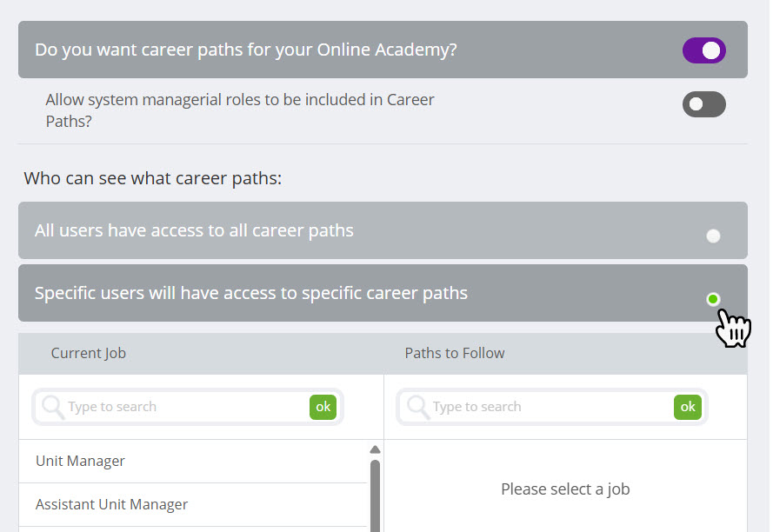Viewport: 773px width, 532px height.
Task: Click the "Please select a job" placeholder text
Action: [x=564, y=489]
